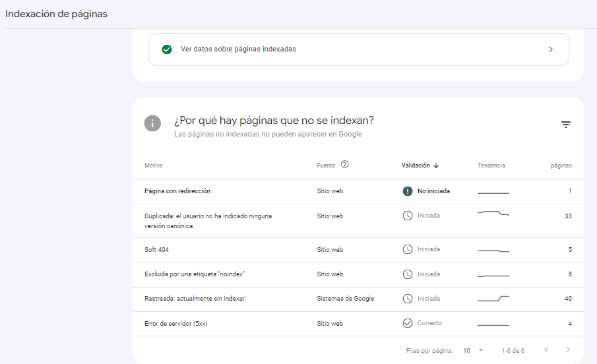
Task: Click the green checkmark icon for indexed pages
Action: pyautogui.click(x=167, y=49)
